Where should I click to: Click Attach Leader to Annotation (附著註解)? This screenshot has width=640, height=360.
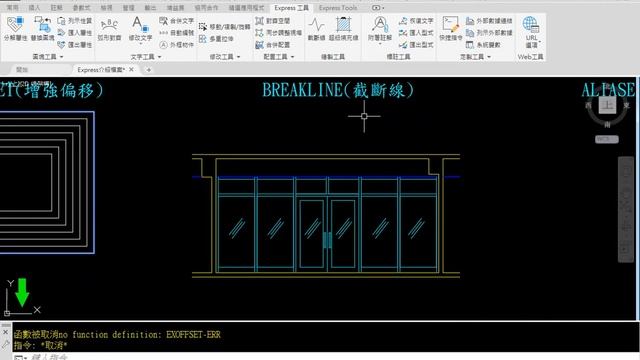tap(380, 29)
